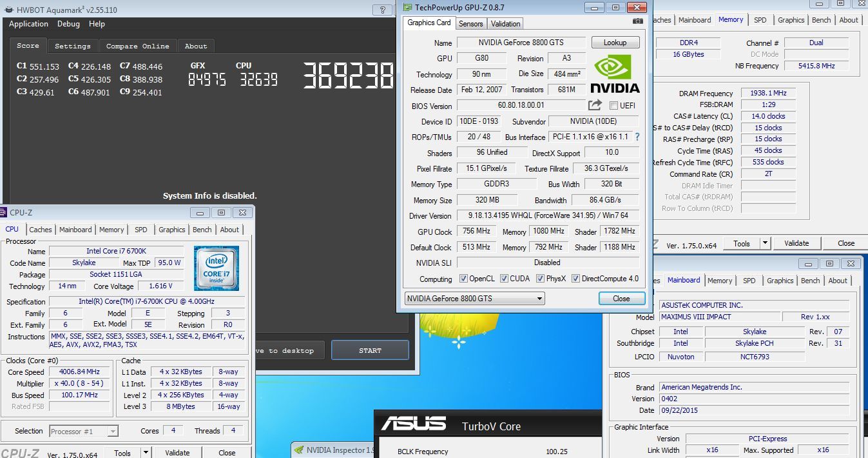The image size is (868, 458).
Task: Open Bench tab in CPU-Z memory window
Action: [x=822, y=20]
